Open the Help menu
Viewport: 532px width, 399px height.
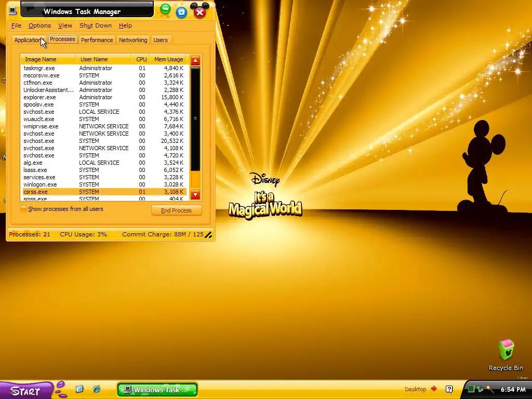[x=125, y=25]
